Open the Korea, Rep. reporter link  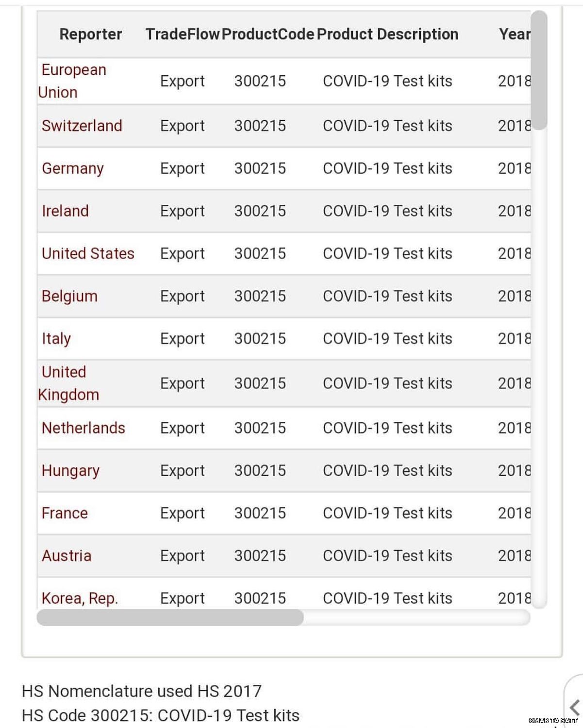(x=80, y=598)
